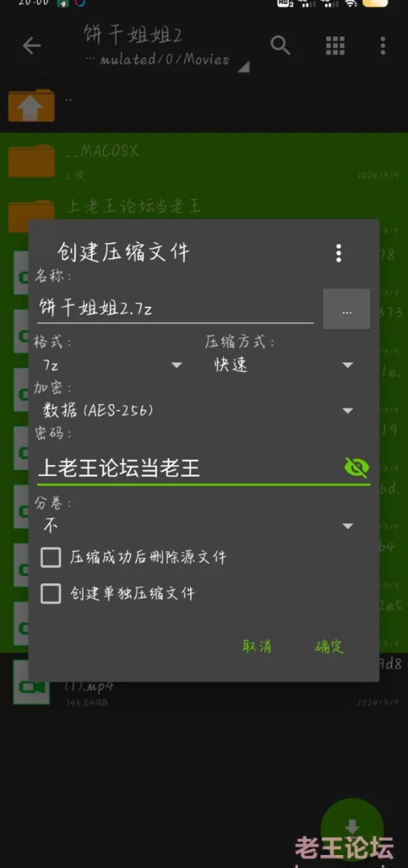The width and height of the screenshot is (408, 868).
Task: Toggle password visibility eye icon
Action: pos(357,468)
